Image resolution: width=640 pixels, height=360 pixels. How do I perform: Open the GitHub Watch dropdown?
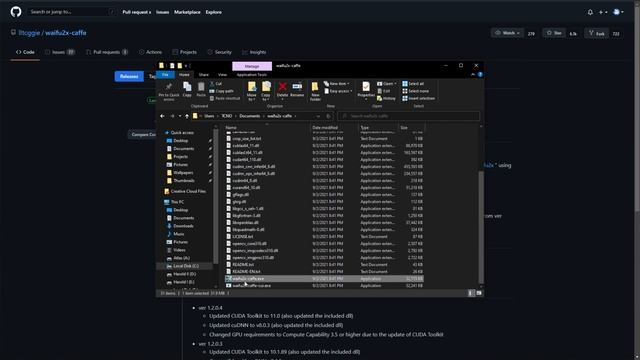tap(507, 33)
